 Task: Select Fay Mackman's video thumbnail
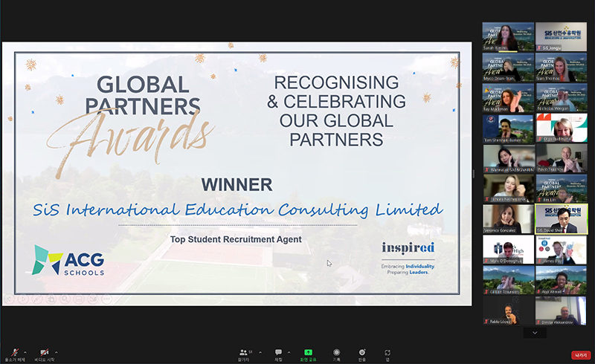(x=508, y=98)
